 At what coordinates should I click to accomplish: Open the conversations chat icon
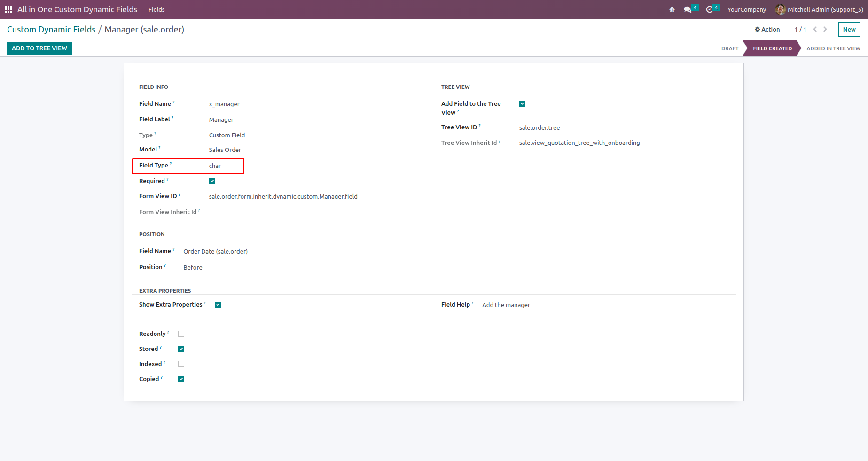pos(688,9)
